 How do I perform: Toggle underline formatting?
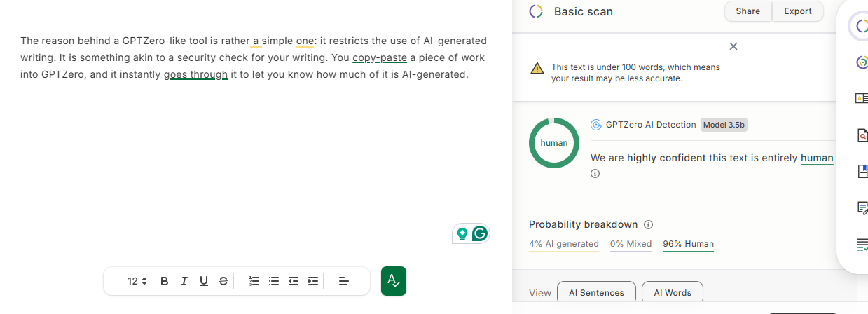[204, 281]
